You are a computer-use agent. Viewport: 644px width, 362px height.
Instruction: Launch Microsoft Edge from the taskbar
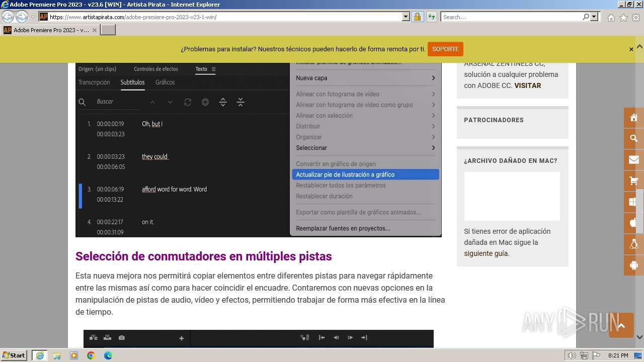pos(108,355)
